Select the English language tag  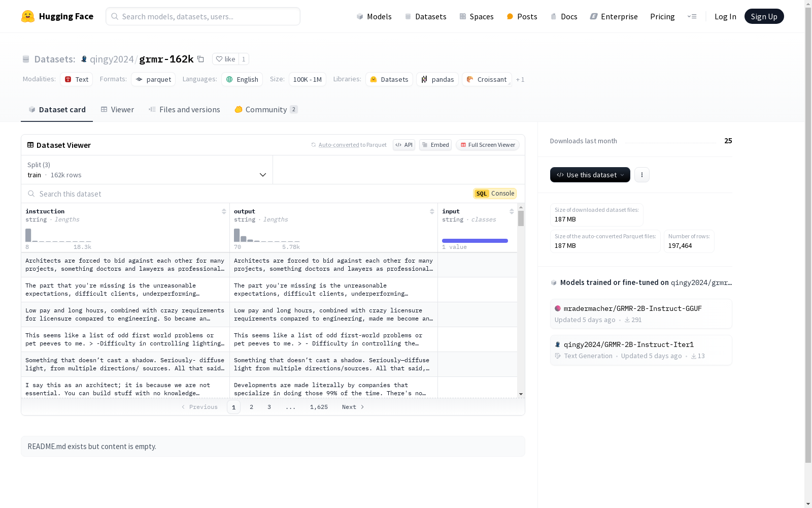(x=242, y=79)
